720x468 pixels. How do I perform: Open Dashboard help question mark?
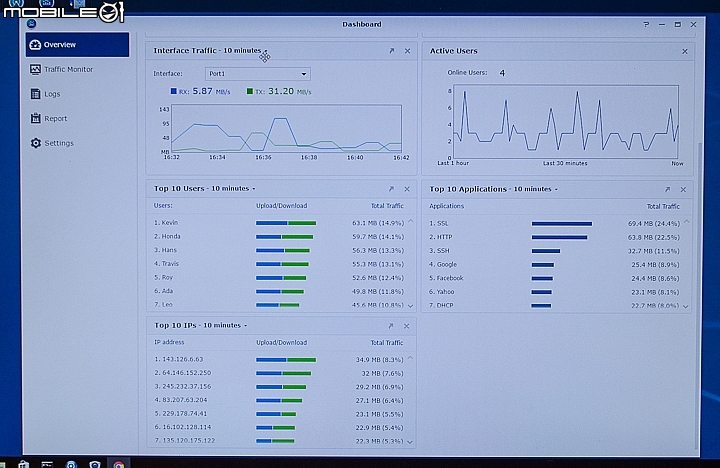click(646, 24)
